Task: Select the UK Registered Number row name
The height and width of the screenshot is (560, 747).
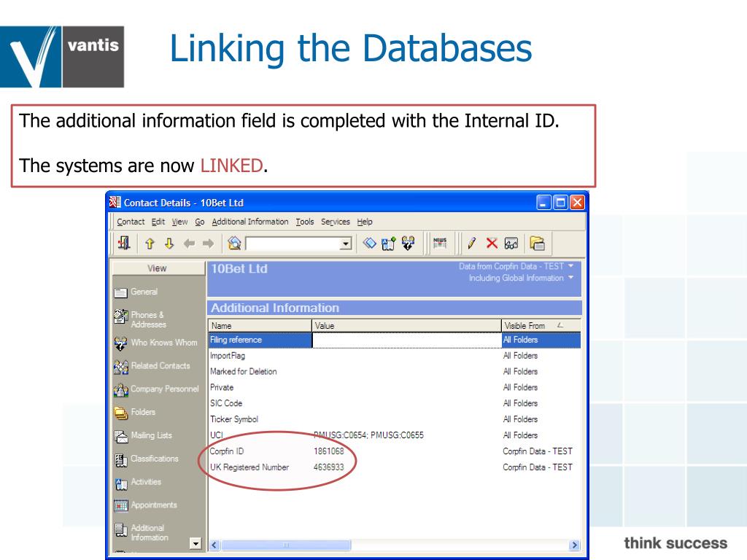Action: 249,467
